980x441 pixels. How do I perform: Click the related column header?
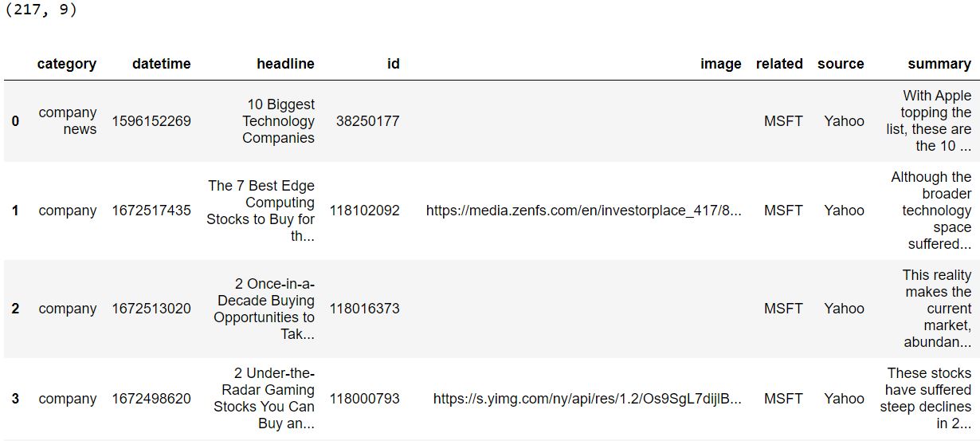[779, 64]
